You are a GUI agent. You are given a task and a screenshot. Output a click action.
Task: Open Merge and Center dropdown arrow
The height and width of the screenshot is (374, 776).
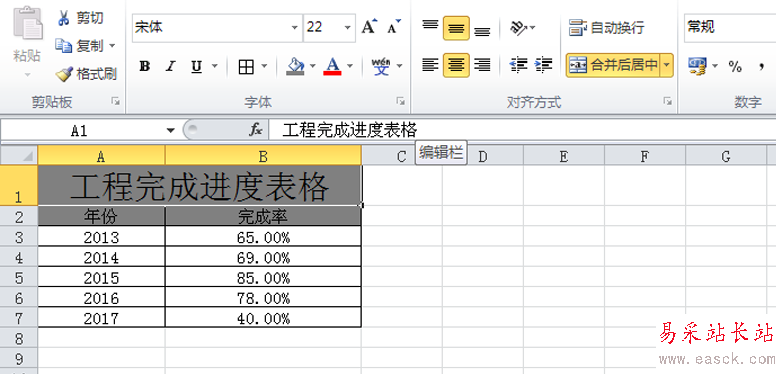pos(667,65)
